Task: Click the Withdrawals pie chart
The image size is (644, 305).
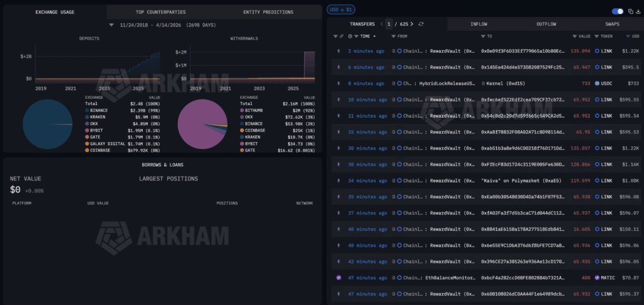Action: [x=203, y=124]
